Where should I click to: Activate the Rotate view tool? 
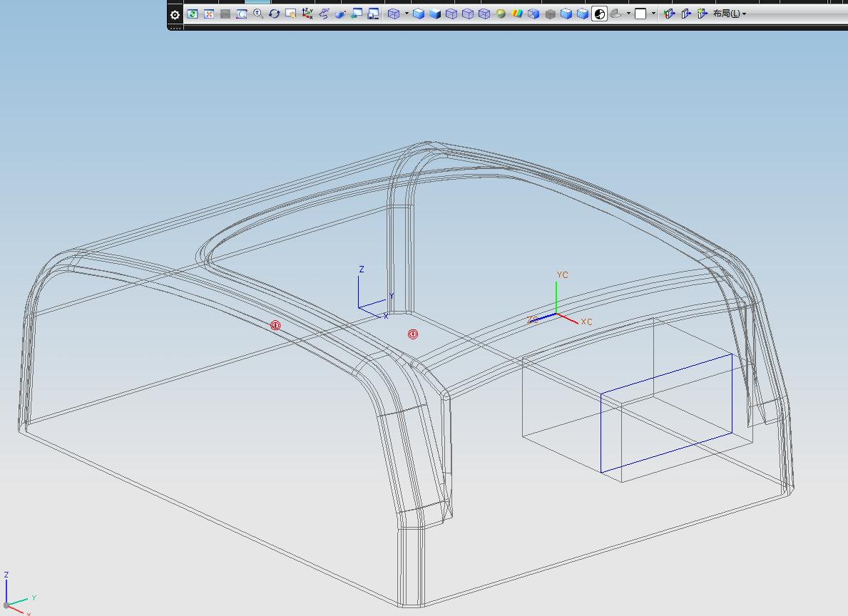[x=274, y=14]
